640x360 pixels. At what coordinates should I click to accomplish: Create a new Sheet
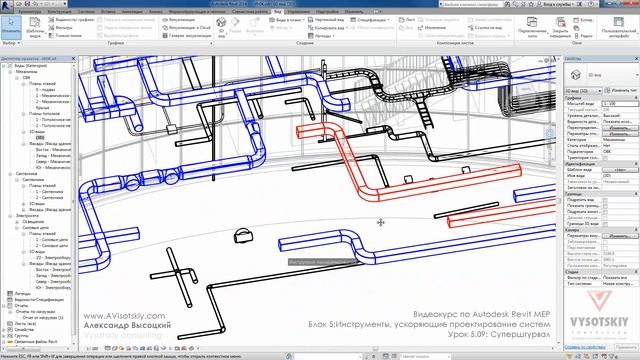[407, 20]
